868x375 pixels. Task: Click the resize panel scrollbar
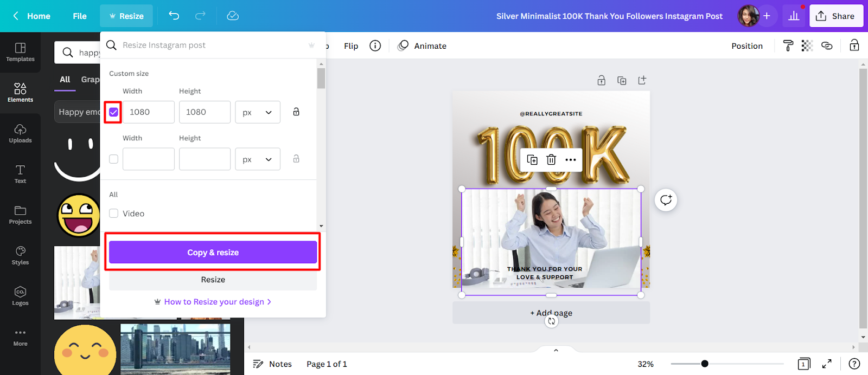pyautogui.click(x=321, y=77)
